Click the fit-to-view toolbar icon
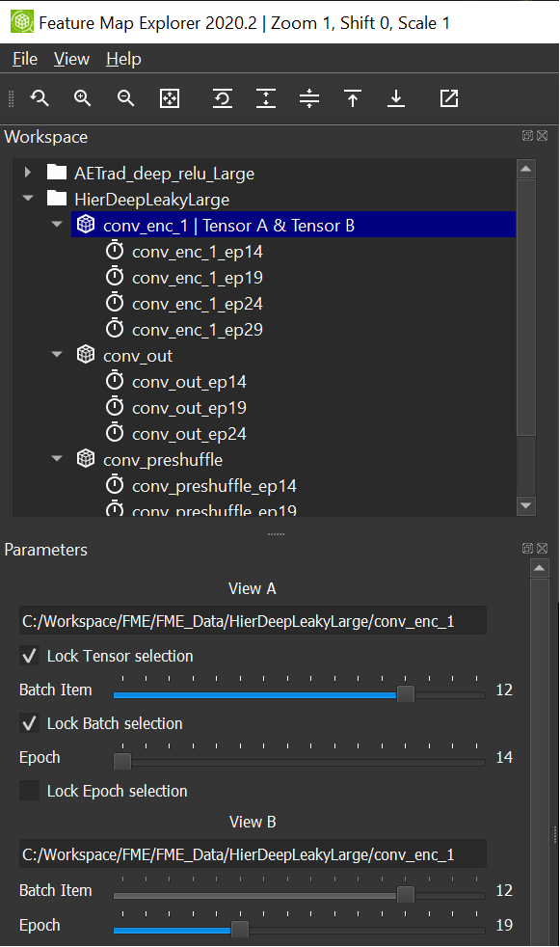560x947 pixels. pyautogui.click(x=170, y=98)
